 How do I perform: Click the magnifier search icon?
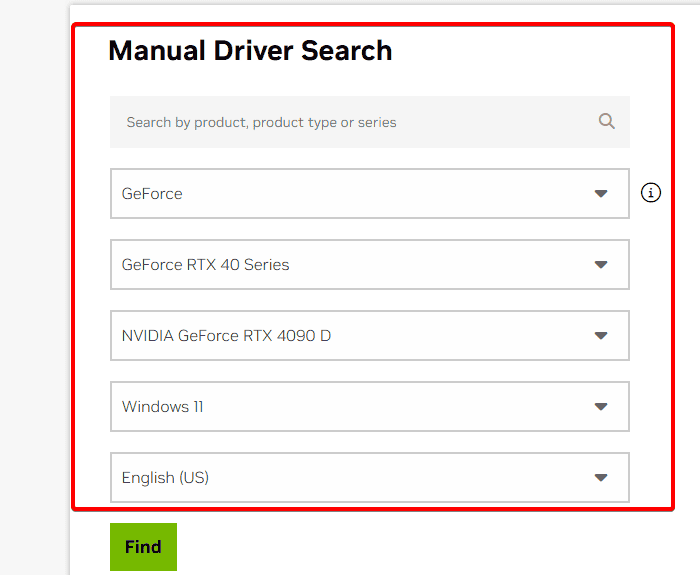606,121
